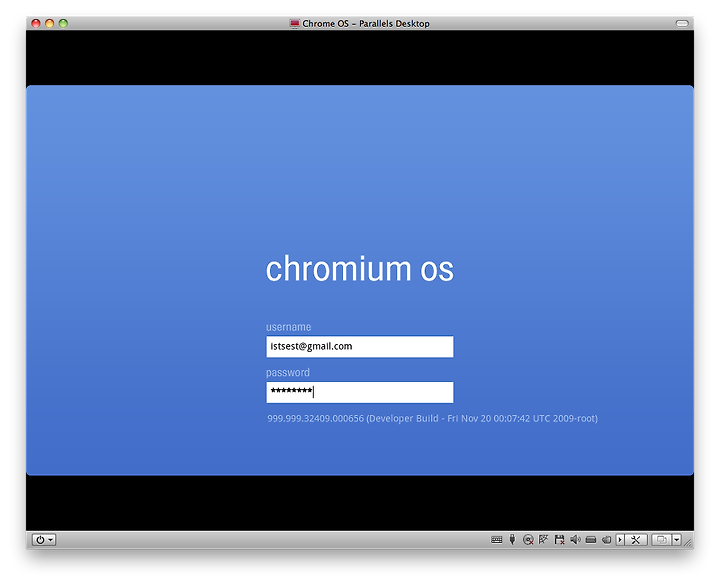Click the username input field
This screenshot has height=585, width=720.
[x=360, y=347]
